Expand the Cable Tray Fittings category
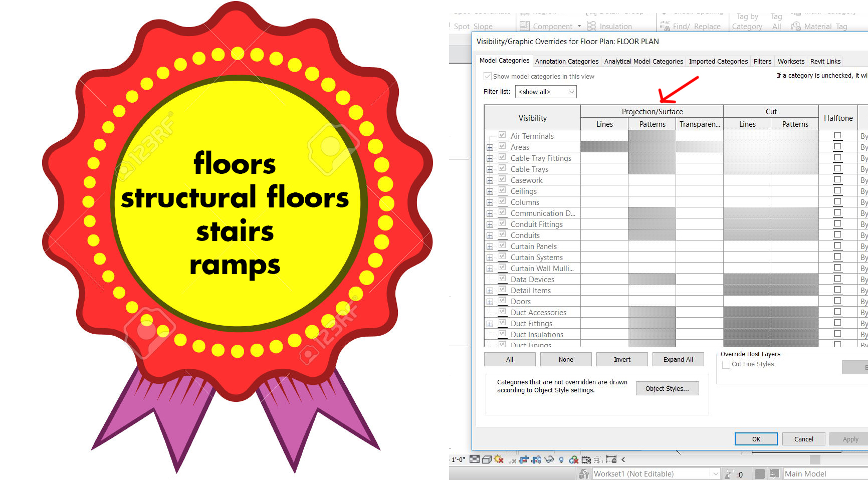 point(490,158)
